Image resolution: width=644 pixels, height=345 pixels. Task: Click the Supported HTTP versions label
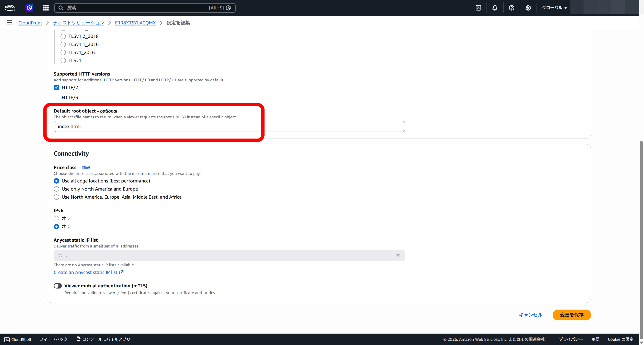[82, 74]
